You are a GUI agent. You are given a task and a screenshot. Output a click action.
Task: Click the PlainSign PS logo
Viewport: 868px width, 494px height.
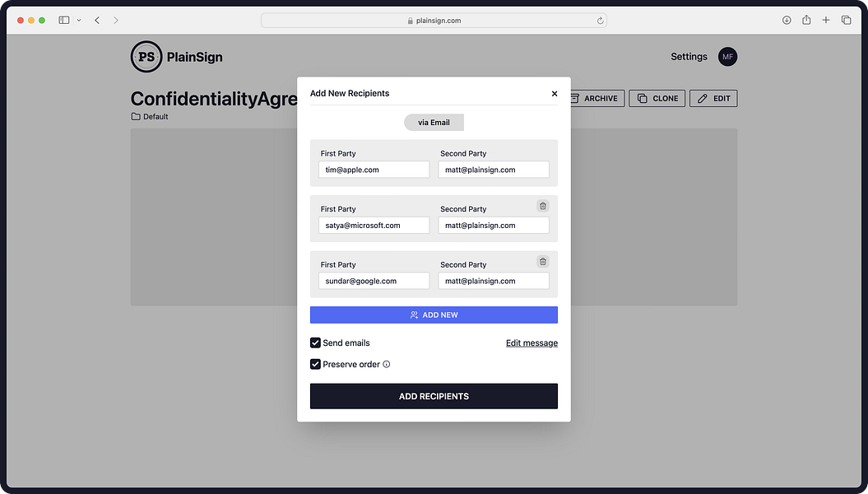coord(146,57)
